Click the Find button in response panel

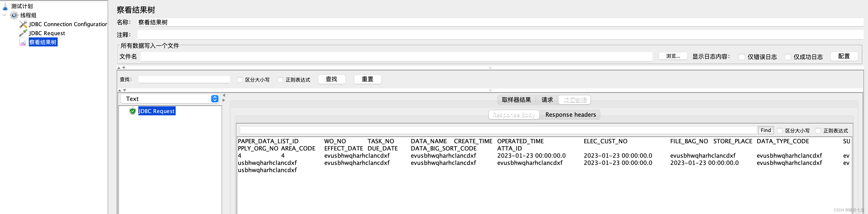click(x=766, y=130)
